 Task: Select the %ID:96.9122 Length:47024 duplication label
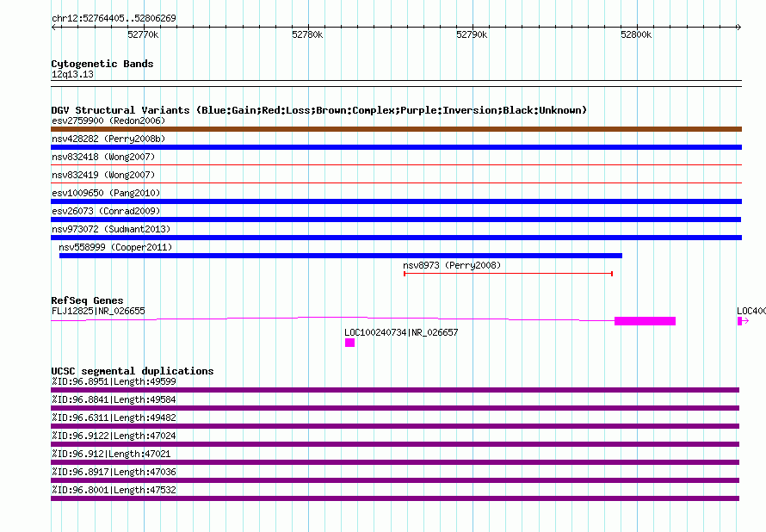[114, 436]
